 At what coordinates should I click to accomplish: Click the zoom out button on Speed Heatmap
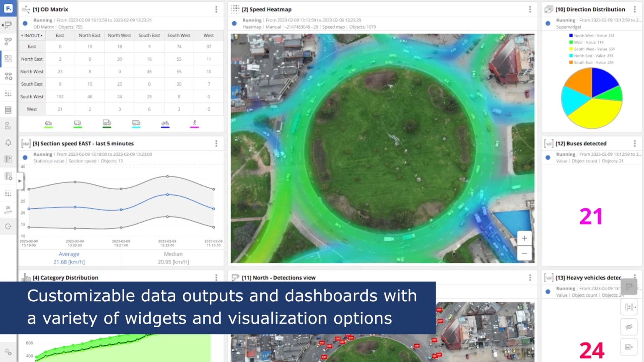click(x=524, y=253)
